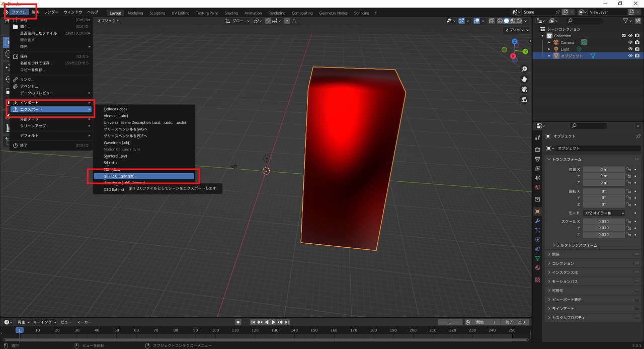Toggle Camera visibility in the outliner
Viewport: 644px width, 349px height.
pos(630,42)
